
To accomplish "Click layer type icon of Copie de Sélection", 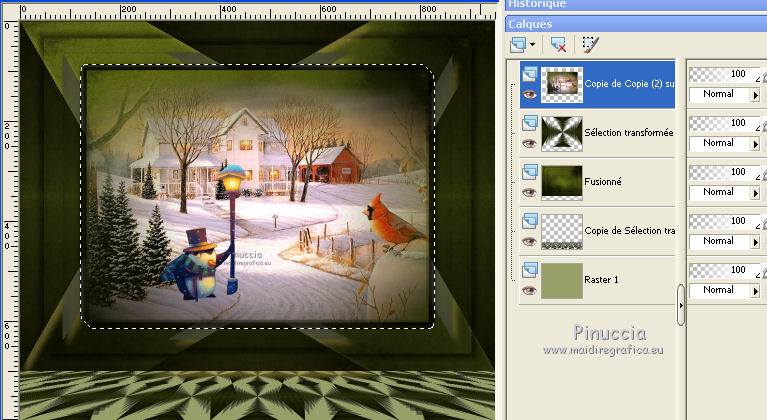I will pos(530,221).
